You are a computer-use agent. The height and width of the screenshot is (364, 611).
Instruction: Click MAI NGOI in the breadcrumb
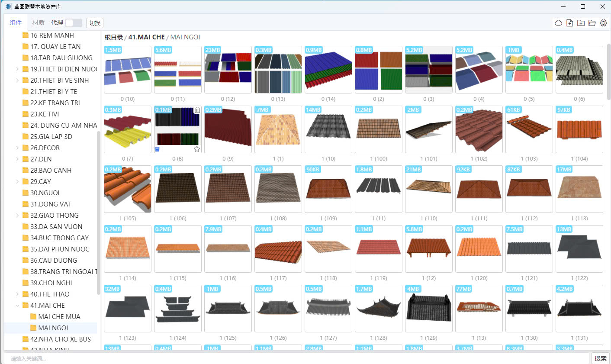[185, 37]
